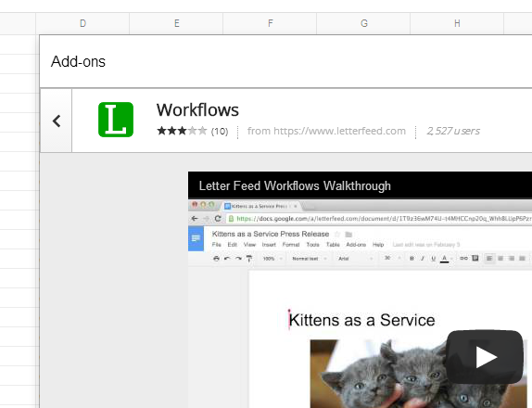Click the Add-ons dialog heading

point(78,61)
